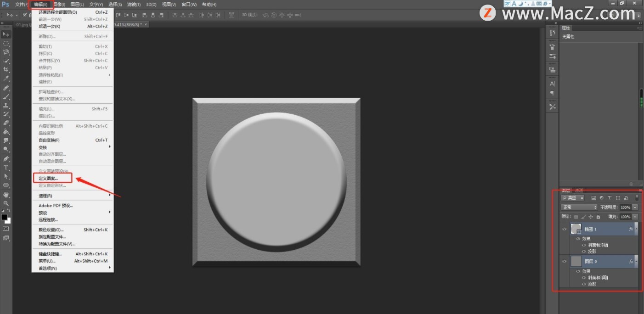644x314 pixels.
Task: Lock transparent pixels in Layers panel
Action: (x=576, y=217)
